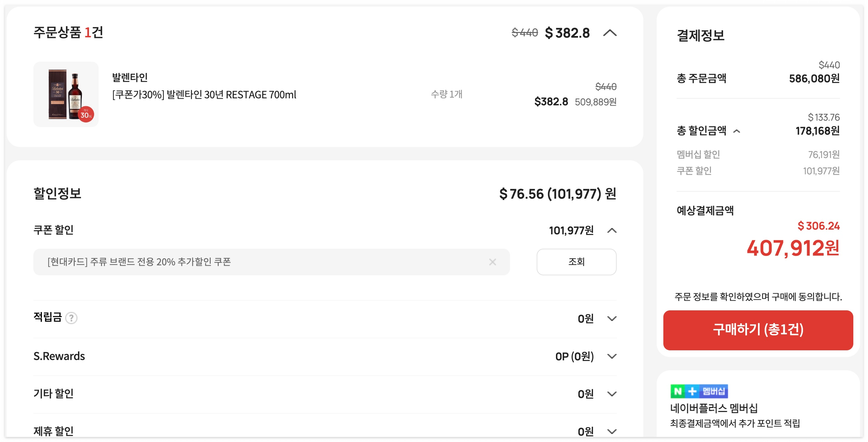This screenshot has width=868, height=442.
Task: Expand the 기타 할인 section
Action: click(x=612, y=393)
